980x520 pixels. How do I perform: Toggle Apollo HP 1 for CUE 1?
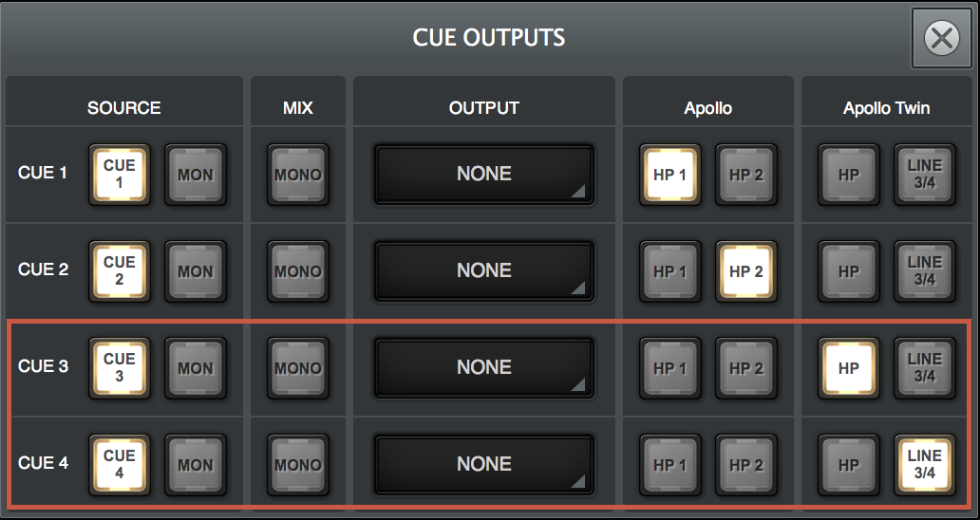pos(670,175)
